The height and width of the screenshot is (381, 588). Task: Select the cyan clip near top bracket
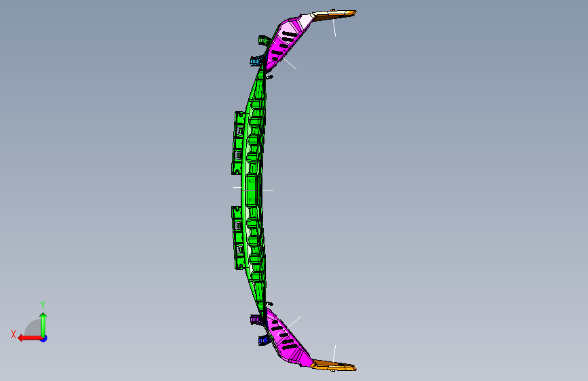(x=256, y=61)
